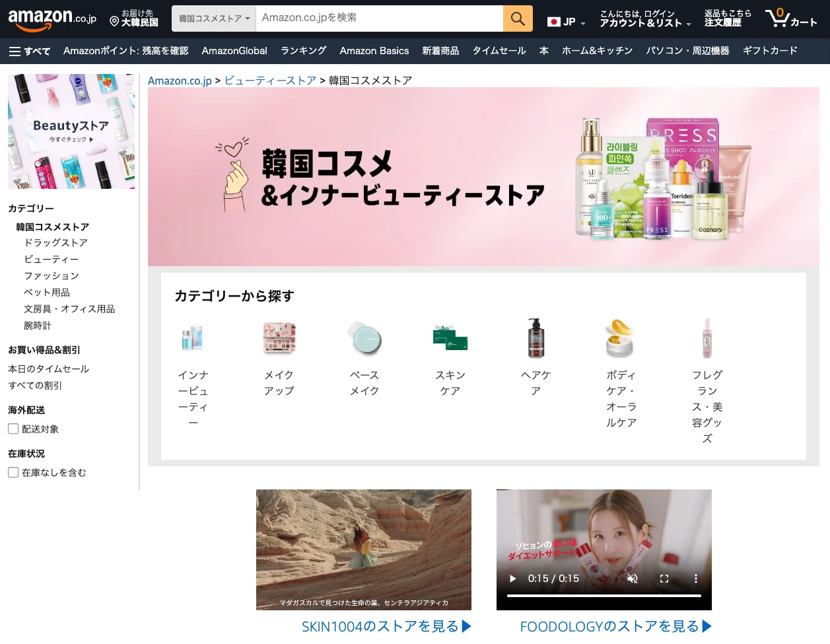830x644 pixels.
Task: Select the フレグランス・美容グッズ category image
Action: pyautogui.click(x=707, y=338)
